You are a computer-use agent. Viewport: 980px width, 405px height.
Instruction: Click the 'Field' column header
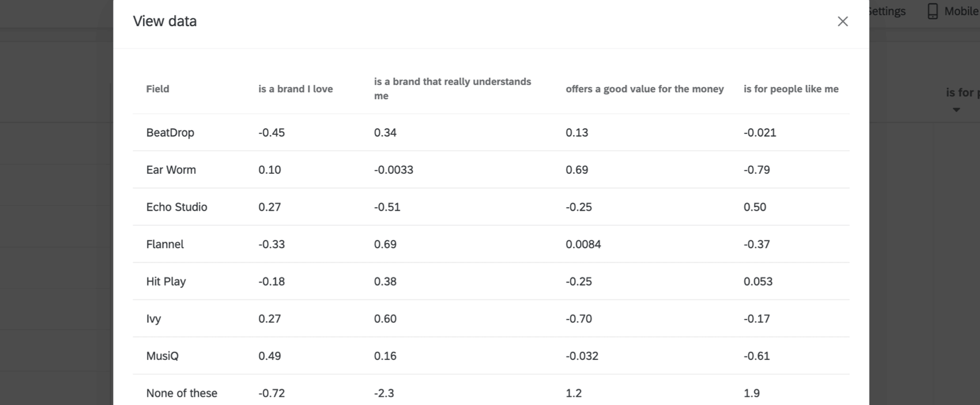point(157,89)
